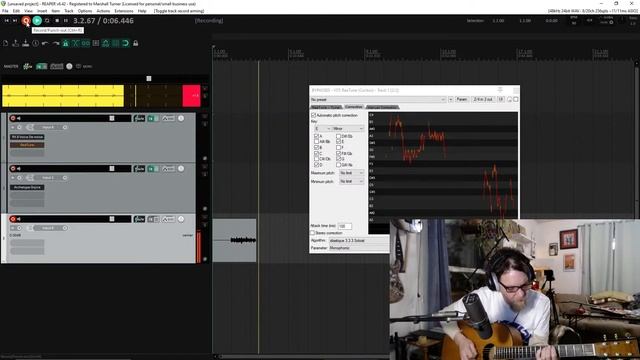The width and height of the screenshot is (640, 360).
Task: Click the Undo toolbar icon
Action: click(45, 43)
